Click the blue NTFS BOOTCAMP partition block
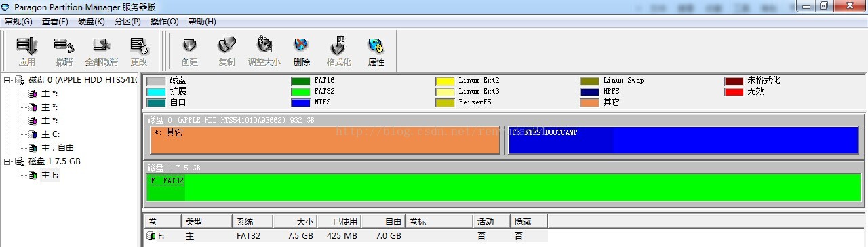 684,140
